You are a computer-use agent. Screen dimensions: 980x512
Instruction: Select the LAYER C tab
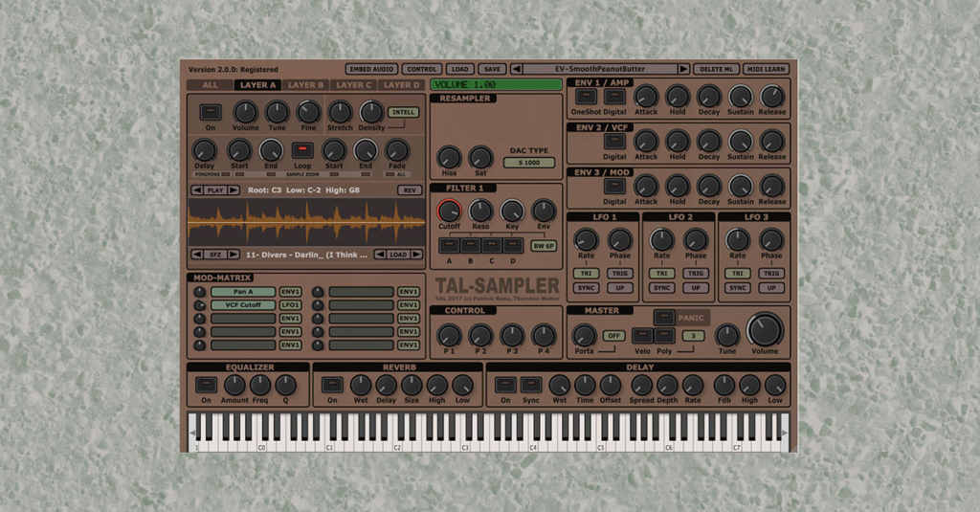click(x=354, y=85)
